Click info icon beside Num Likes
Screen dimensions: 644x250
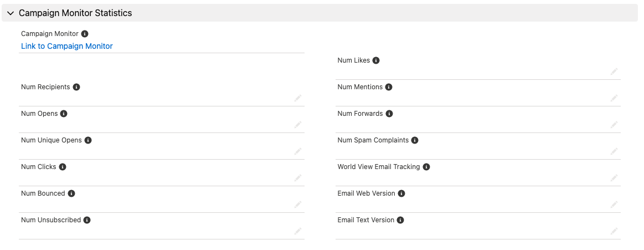376,60
